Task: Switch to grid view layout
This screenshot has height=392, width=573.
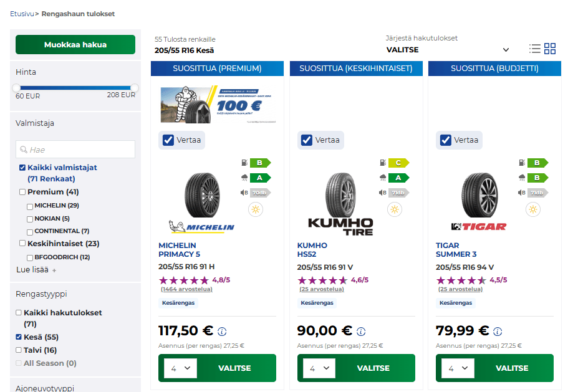Action: (549, 49)
